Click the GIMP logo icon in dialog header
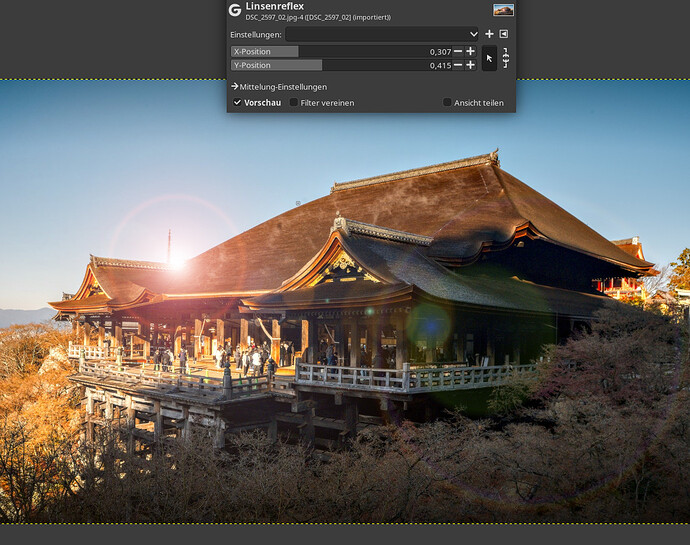The height and width of the screenshot is (545, 690). click(235, 10)
